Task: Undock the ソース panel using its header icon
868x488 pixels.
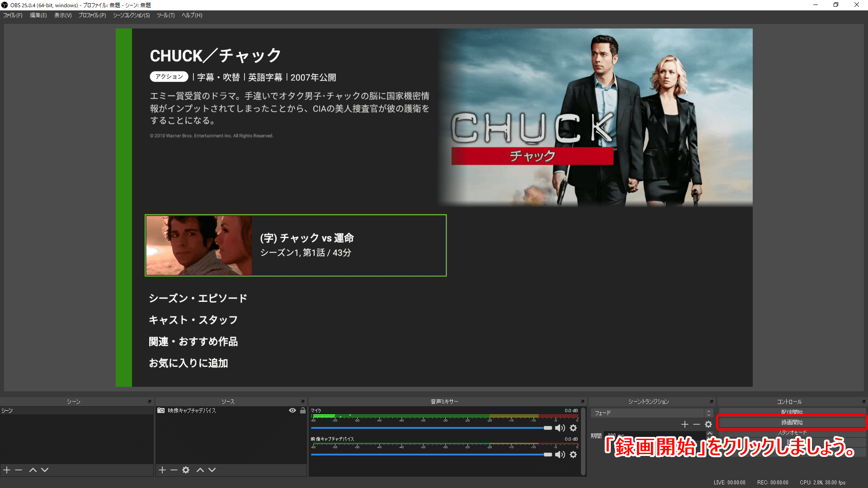Action: (303, 402)
